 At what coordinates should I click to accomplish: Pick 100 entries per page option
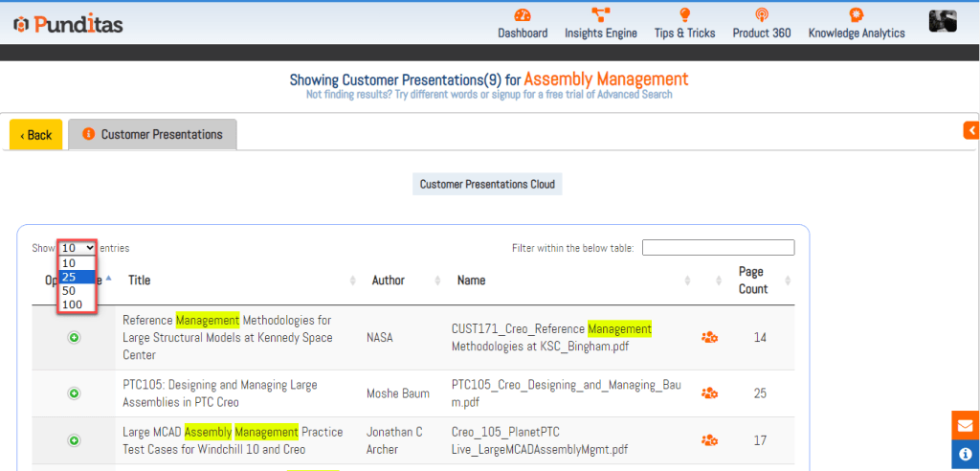77,304
